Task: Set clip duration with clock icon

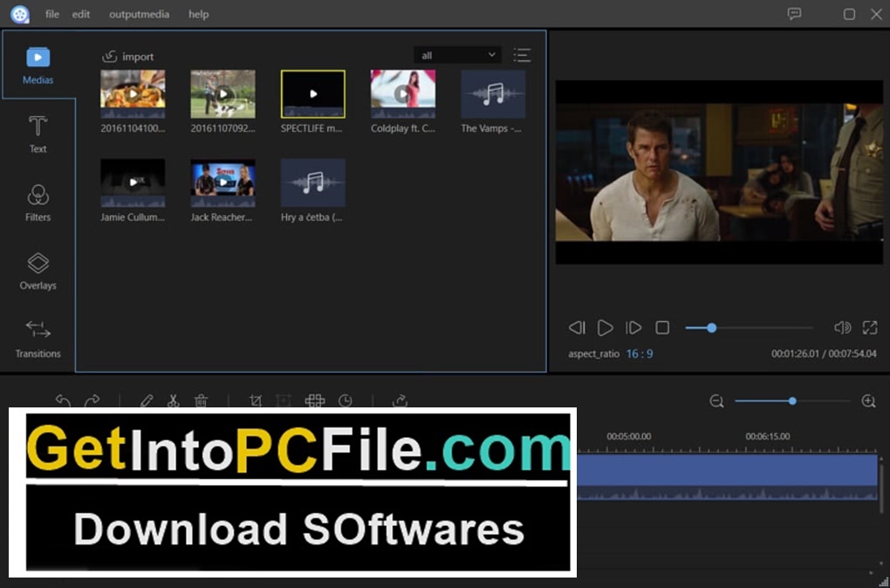Action: (346, 400)
